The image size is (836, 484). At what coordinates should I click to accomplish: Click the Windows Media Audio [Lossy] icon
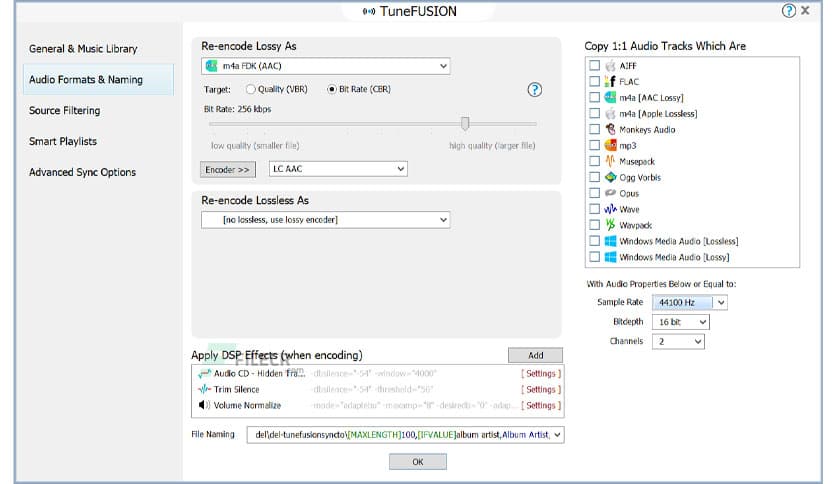[x=610, y=257]
